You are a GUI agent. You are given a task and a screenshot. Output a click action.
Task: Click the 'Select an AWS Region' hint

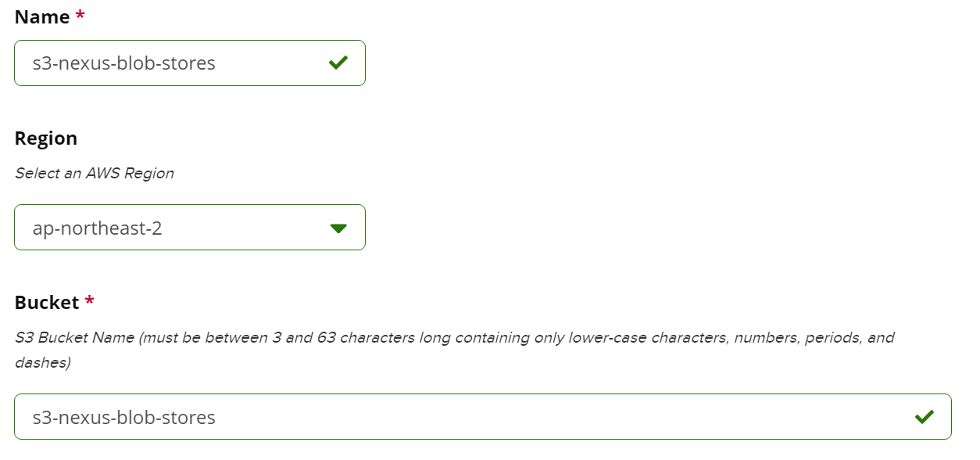coord(95,174)
